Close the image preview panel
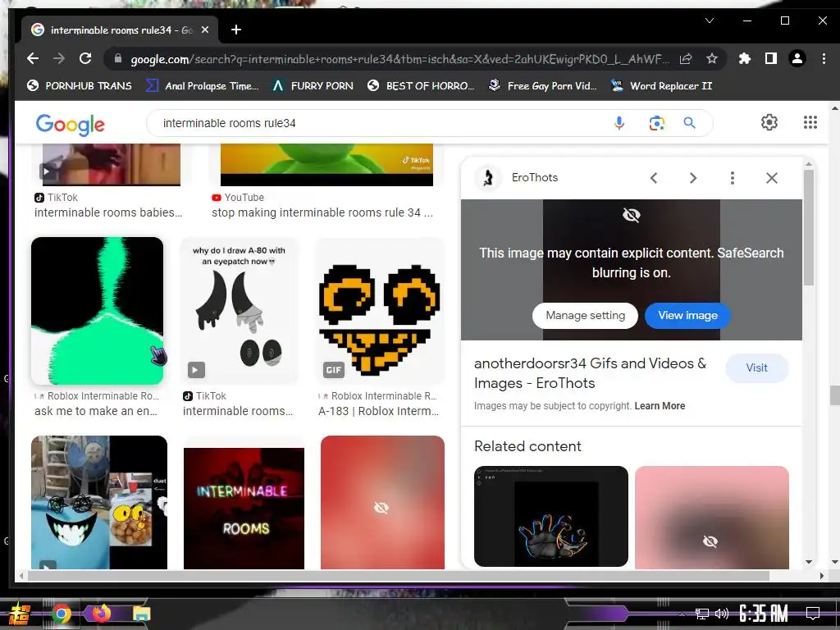This screenshot has width=840, height=630. click(771, 178)
